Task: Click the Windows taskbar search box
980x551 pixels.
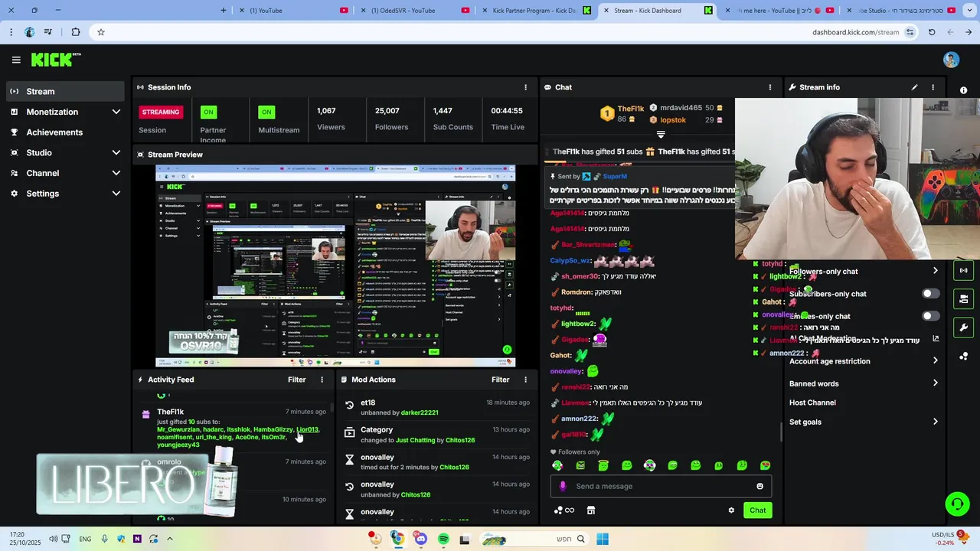Action: click(534, 540)
